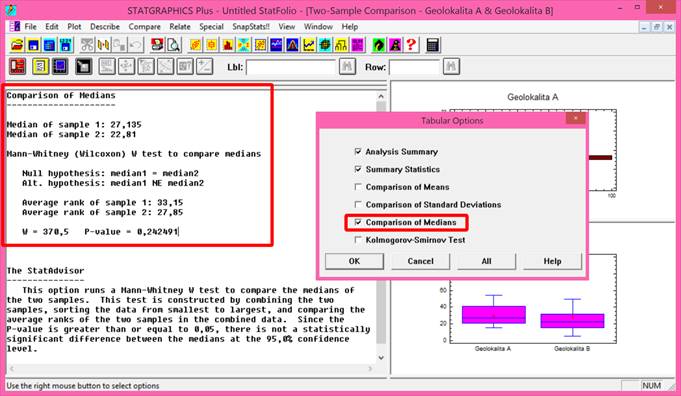This screenshot has height=396, width=681.
Task: Open the Compare menu
Action: click(x=144, y=26)
